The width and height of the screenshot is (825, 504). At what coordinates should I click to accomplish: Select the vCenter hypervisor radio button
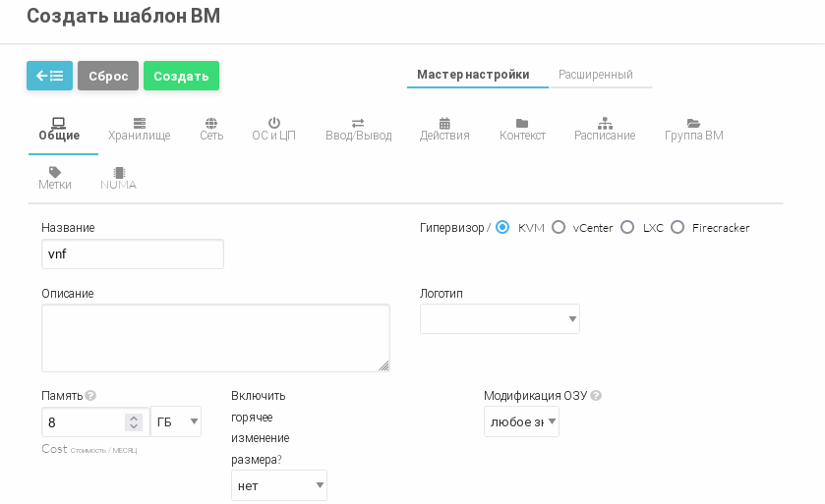559,227
